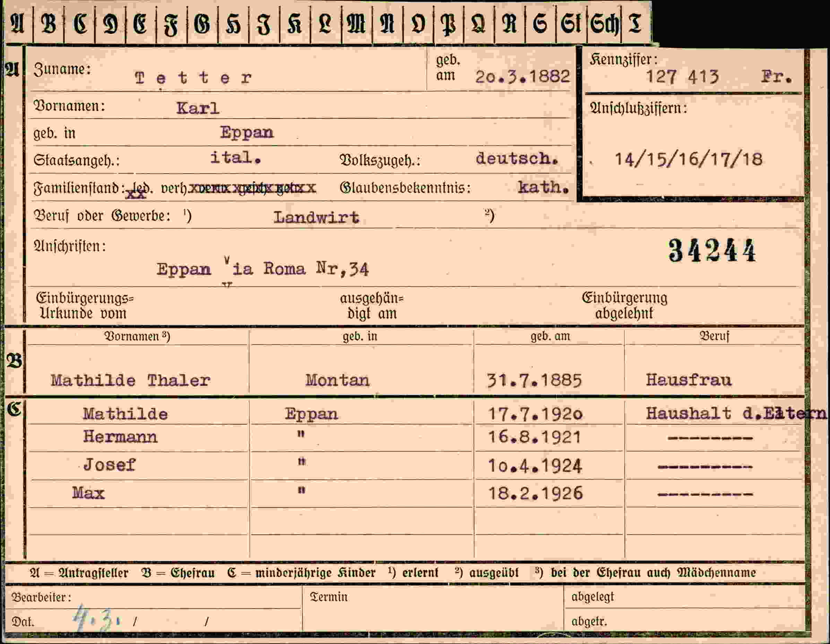The height and width of the screenshot is (644, 830).
Task: Select the "Volkszugeh.:" label
Action: coord(380,161)
